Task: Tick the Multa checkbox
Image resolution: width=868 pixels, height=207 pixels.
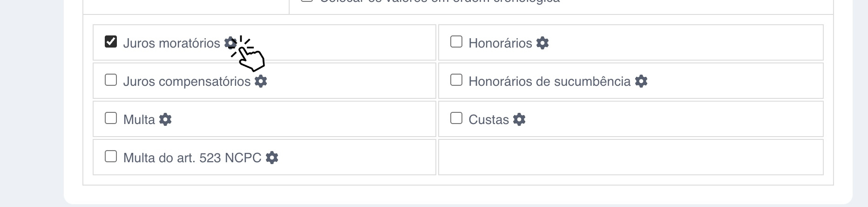Action: 111,118
